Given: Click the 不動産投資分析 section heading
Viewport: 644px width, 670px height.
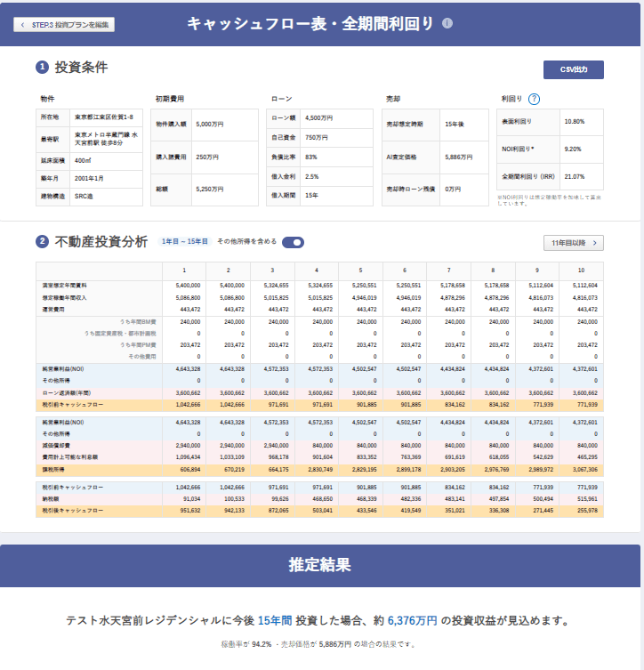Looking at the screenshot, I should [x=101, y=242].
